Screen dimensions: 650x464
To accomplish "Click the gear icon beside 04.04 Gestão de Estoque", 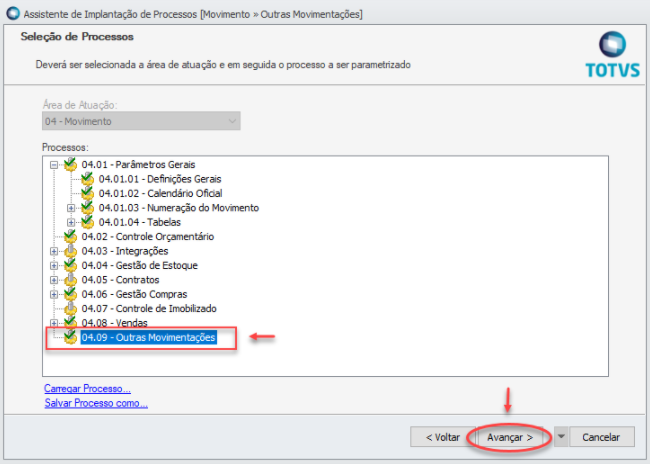I will tap(70, 265).
